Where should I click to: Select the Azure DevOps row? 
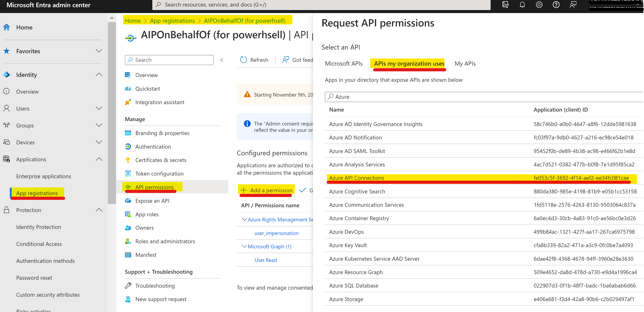[x=484, y=232]
